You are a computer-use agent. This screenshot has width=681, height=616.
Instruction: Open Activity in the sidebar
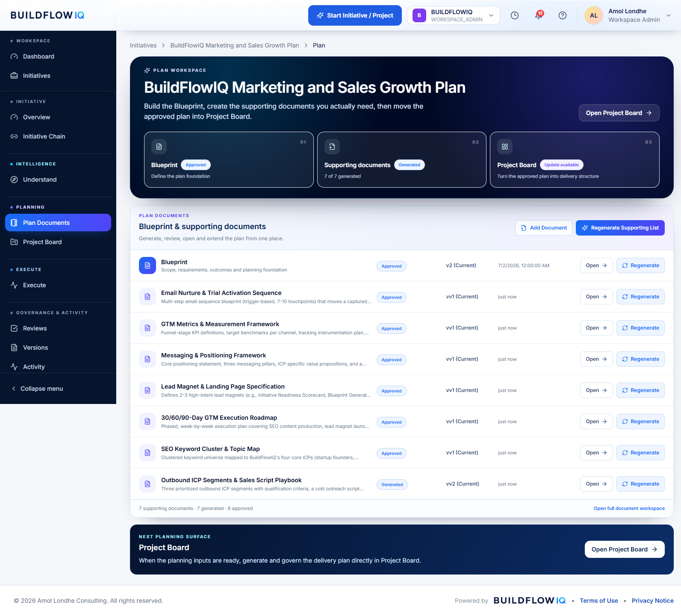click(58, 367)
